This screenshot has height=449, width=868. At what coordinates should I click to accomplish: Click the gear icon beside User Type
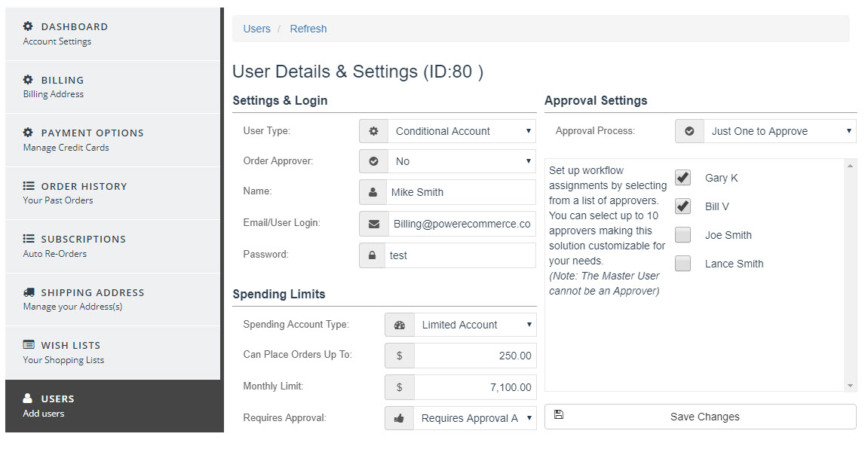coord(373,131)
